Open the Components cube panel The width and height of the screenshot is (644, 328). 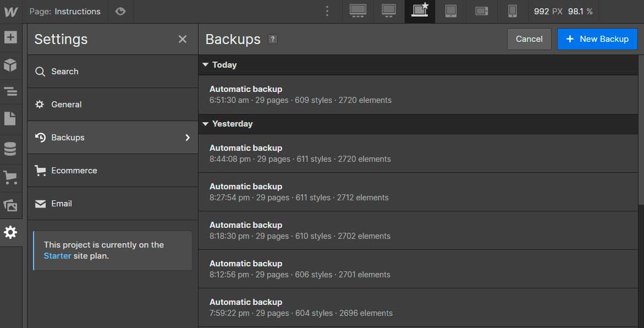pyautogui.click(x=10, y=65)
